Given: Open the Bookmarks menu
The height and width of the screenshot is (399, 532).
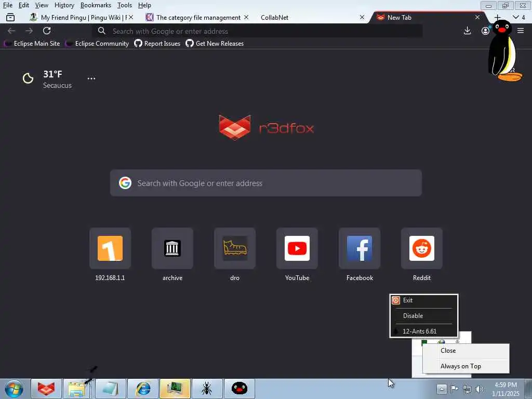Looking at the screenshot, I should (x=96, y=5).
